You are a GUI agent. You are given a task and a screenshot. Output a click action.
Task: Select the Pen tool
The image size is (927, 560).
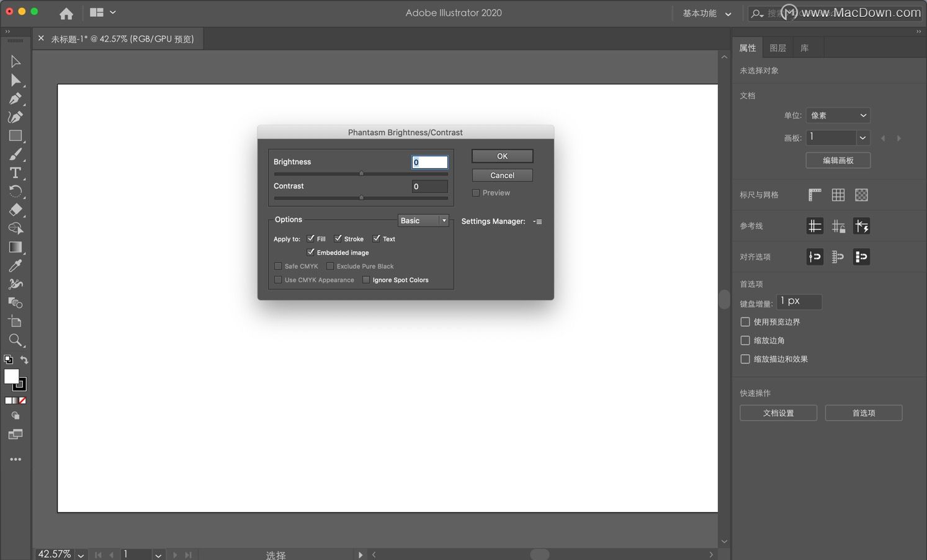[16, 99]
